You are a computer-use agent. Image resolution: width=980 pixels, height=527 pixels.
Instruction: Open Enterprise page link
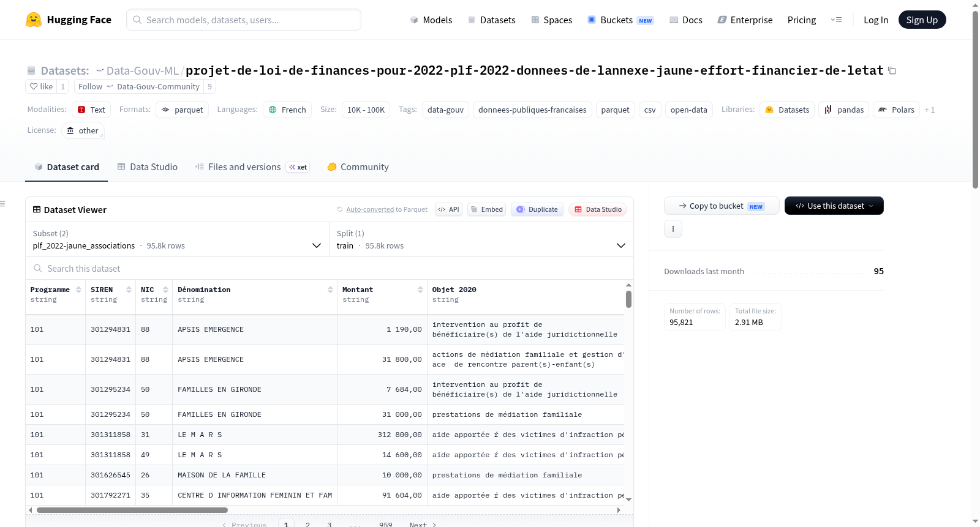click(745, 20)
